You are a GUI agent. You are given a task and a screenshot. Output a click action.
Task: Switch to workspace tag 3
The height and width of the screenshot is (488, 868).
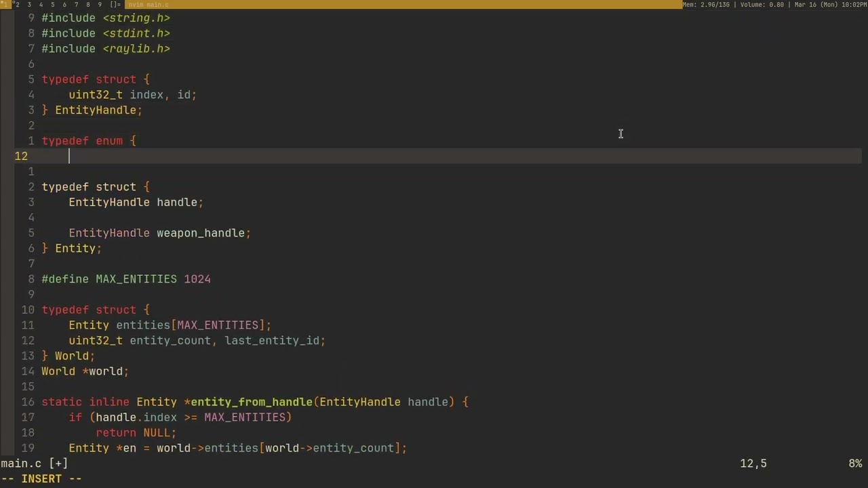coord(29,4)
